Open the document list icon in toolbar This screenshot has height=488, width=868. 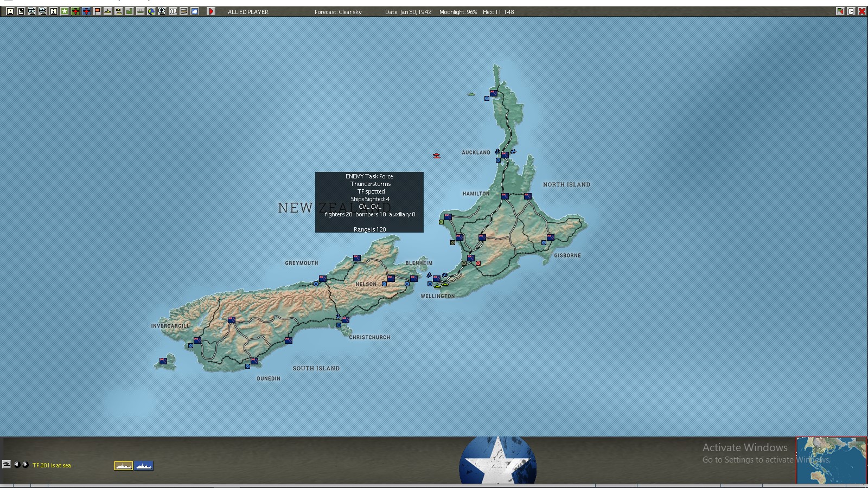[21, 11]
